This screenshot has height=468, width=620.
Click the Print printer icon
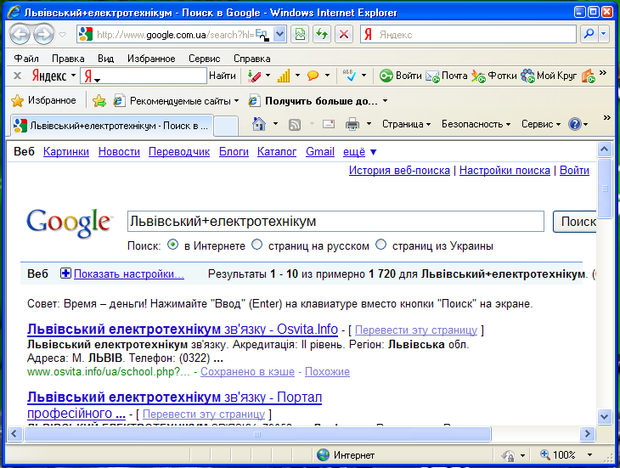point(352,124)
